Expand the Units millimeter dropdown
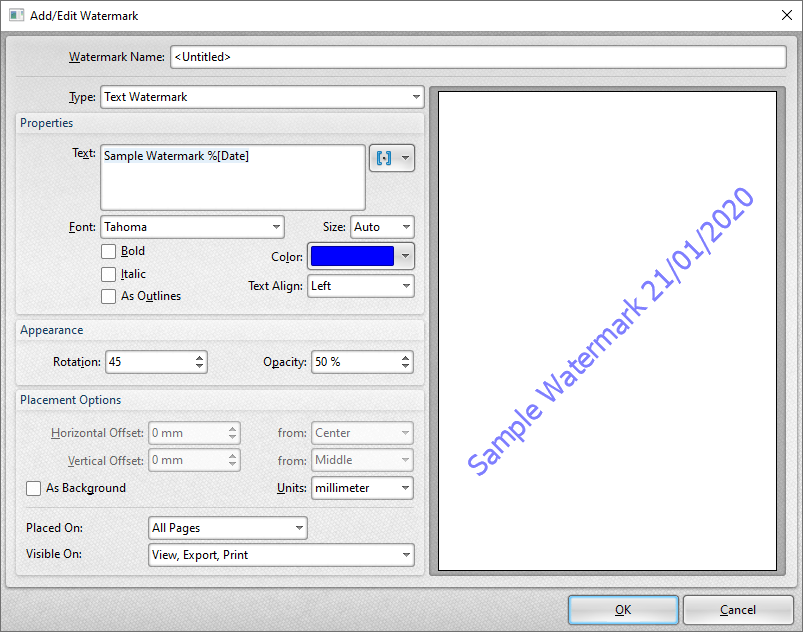 (362, 488)
